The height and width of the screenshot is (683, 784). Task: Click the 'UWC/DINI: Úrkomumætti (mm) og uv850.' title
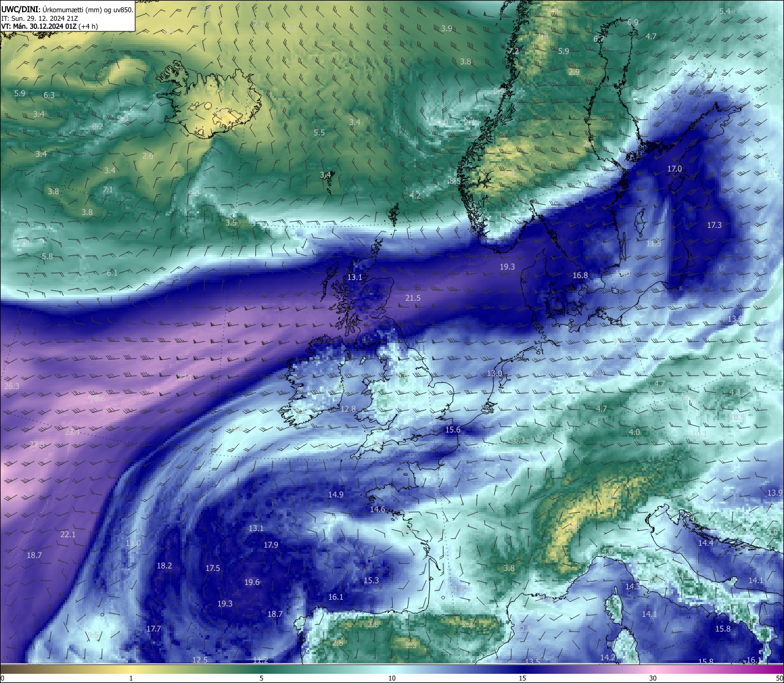tap(67, 9)
